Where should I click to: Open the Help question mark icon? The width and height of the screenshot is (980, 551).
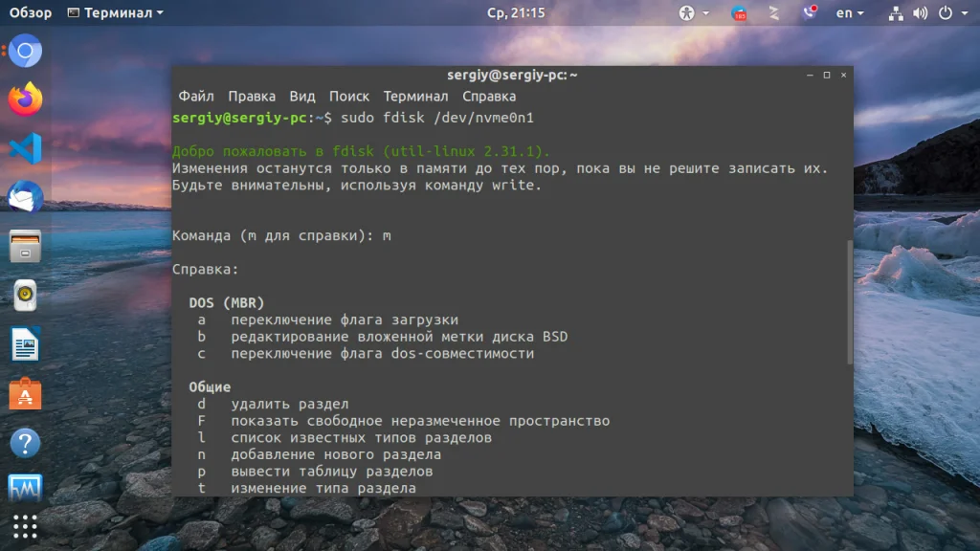25,443
